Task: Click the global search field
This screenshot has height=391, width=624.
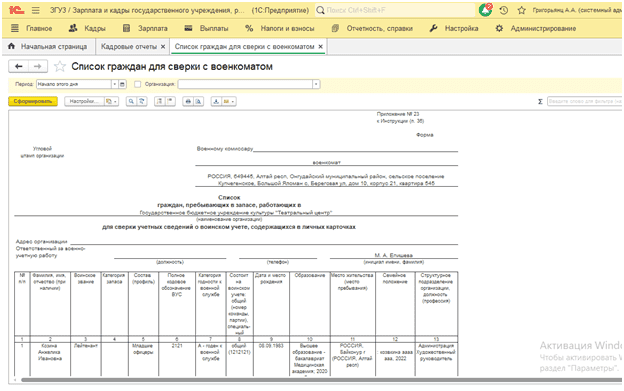Action: 395,10
